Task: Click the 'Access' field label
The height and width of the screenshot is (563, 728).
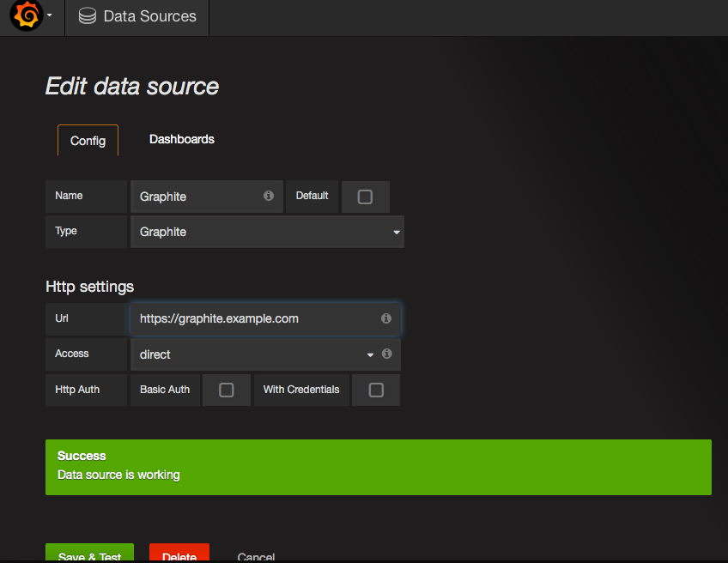Action: point(72,354)
